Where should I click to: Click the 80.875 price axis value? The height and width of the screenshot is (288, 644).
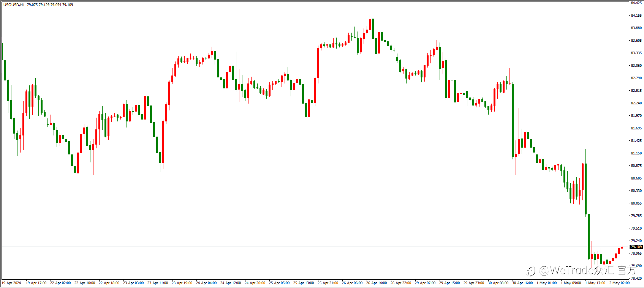[x=636, y=166]
